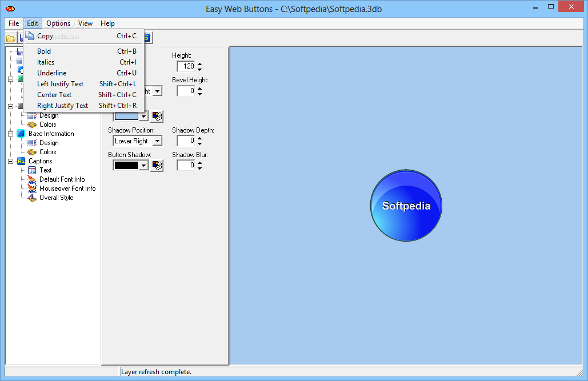This screenshot has width=588, height=381.
Task: Select the Base Information tree item
Action: [x=51, y=134]
